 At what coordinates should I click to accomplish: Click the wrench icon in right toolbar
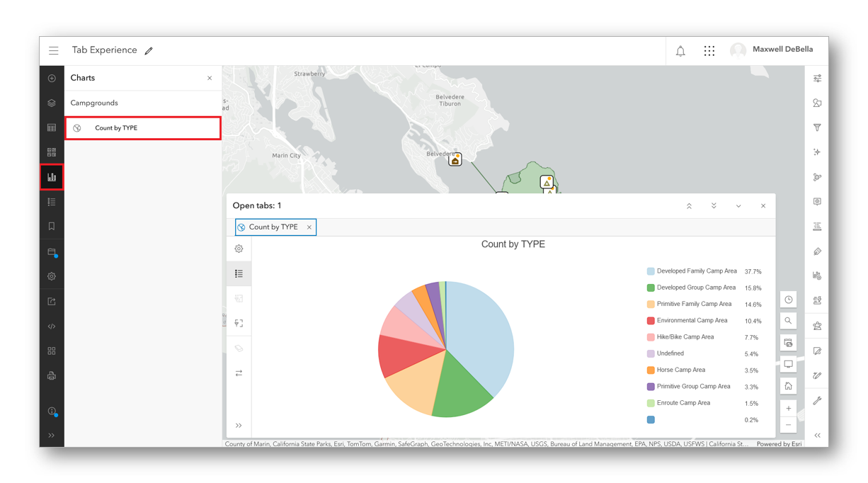point(817,401)
